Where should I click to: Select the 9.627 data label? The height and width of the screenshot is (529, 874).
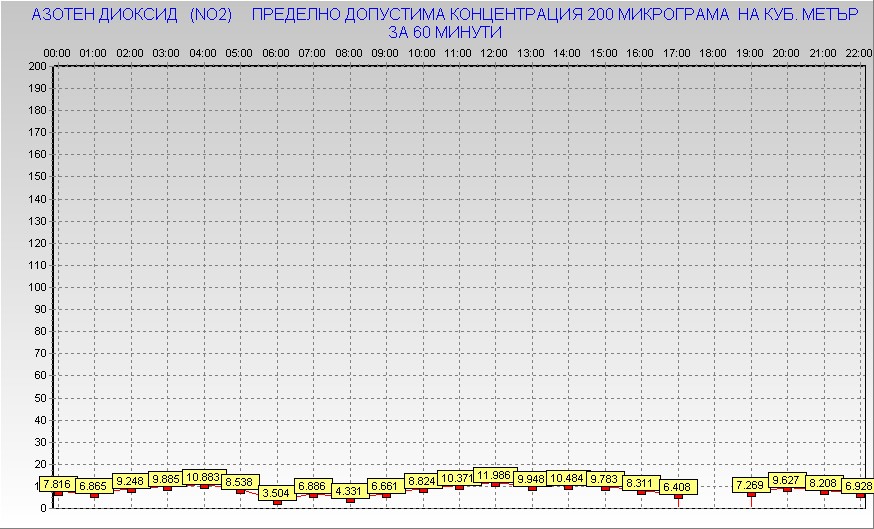tap(787, 480)
